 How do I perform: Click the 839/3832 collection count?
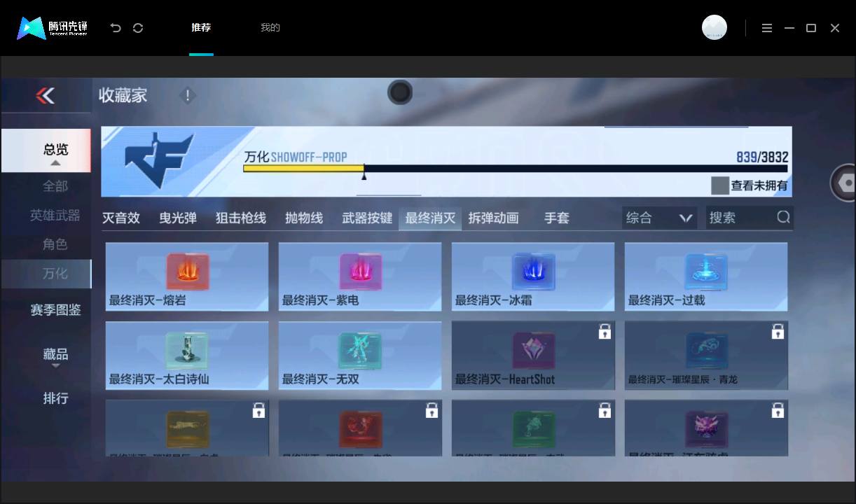click(762, 157)
